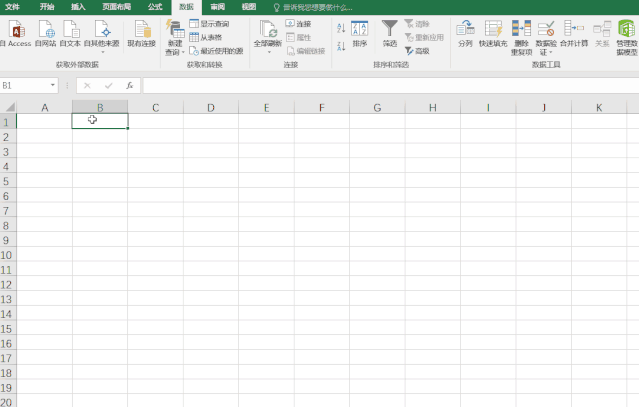Click the 全部刷新 refresh all icon

(x=268, y=29)
